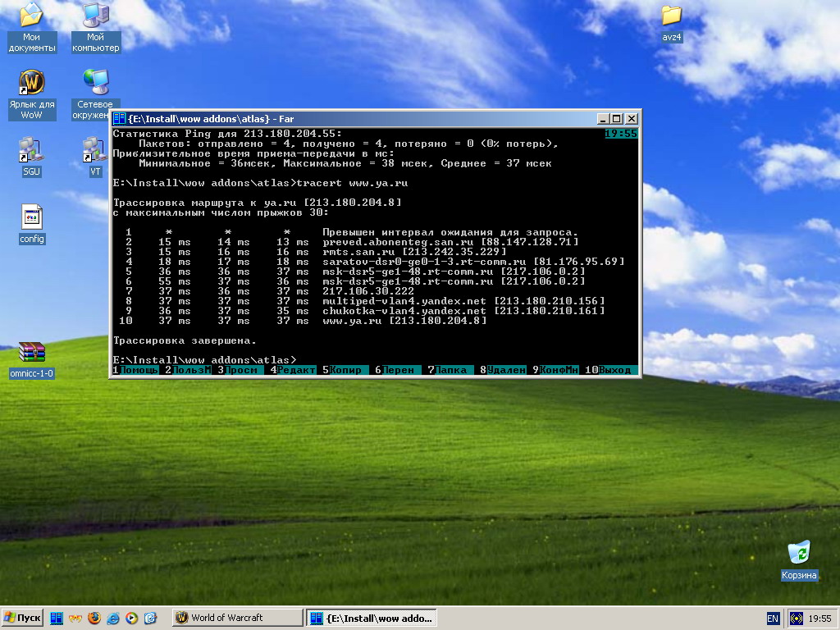Viewport: 840px width, 630px height.
Task: Select the omnicc-1-0 archive icon
Action: [x=32, y=360]
